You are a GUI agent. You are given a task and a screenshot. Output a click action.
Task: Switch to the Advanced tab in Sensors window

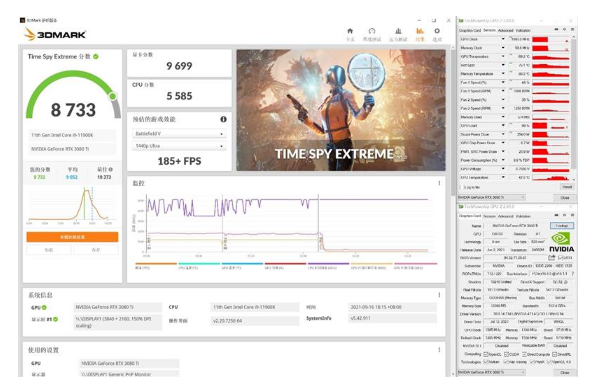point(505,30)
